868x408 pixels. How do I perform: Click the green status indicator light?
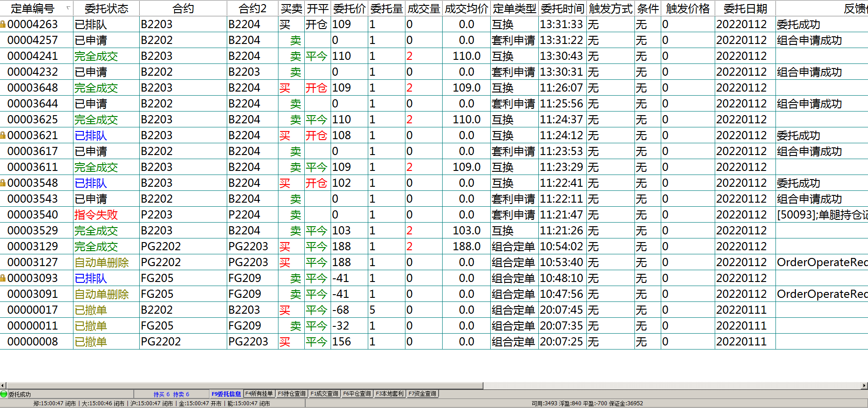tap(4, 394)
